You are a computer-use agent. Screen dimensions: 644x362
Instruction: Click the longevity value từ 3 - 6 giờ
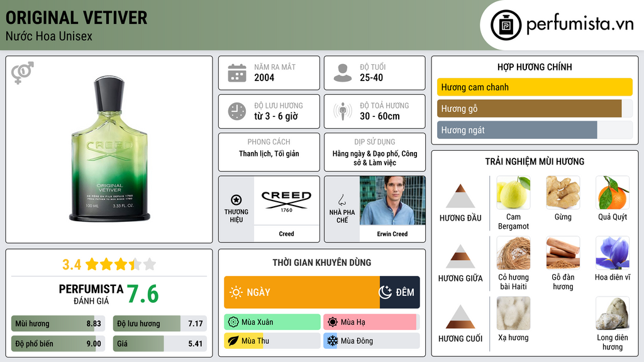pos(276,116)
